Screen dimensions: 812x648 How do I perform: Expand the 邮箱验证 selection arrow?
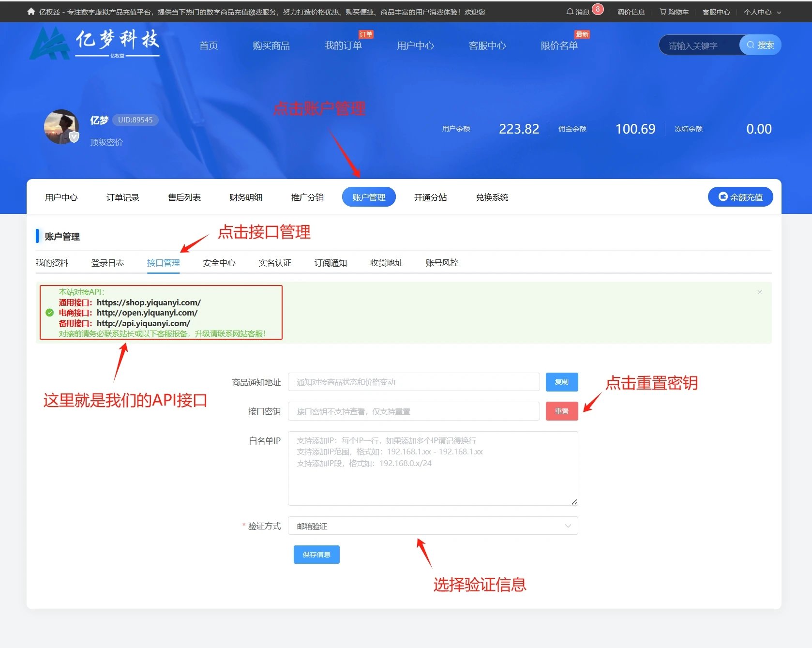click(567, 526)
